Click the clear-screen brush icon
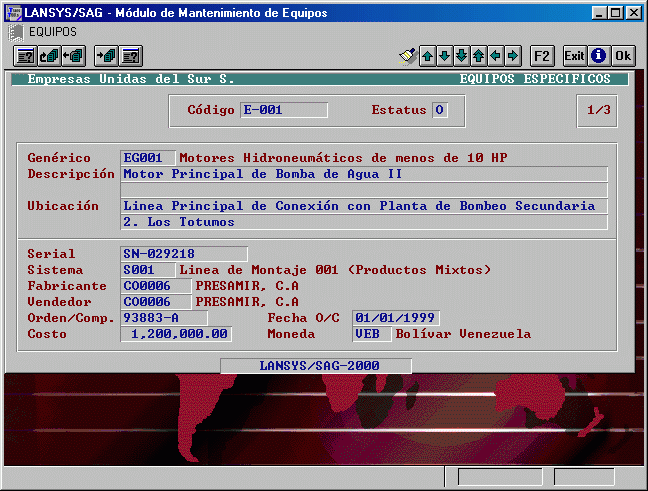 (408, 56)
